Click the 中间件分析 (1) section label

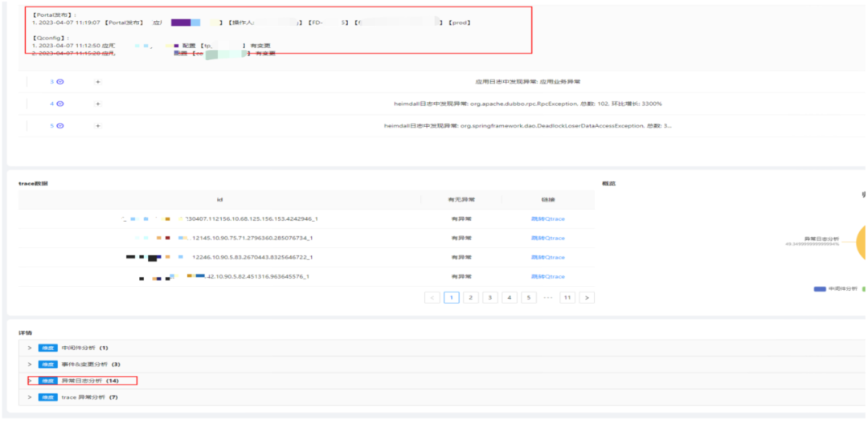click(x=84, y=349)
